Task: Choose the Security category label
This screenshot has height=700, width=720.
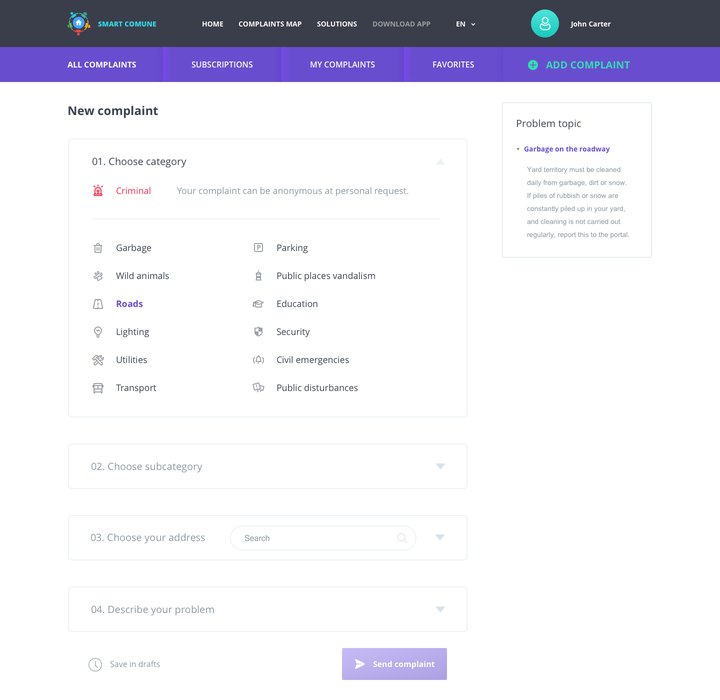Action: tap(293, 332)
